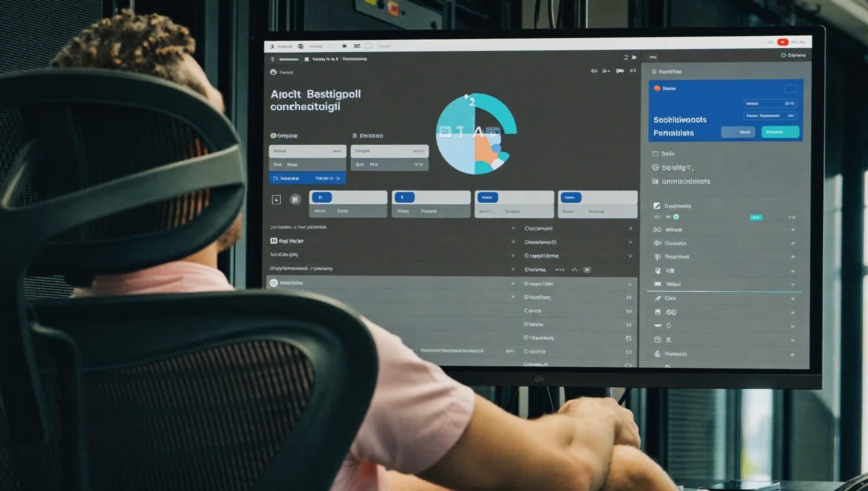
Task: Expand the "GO" row chevron
Action: point(793,313)
